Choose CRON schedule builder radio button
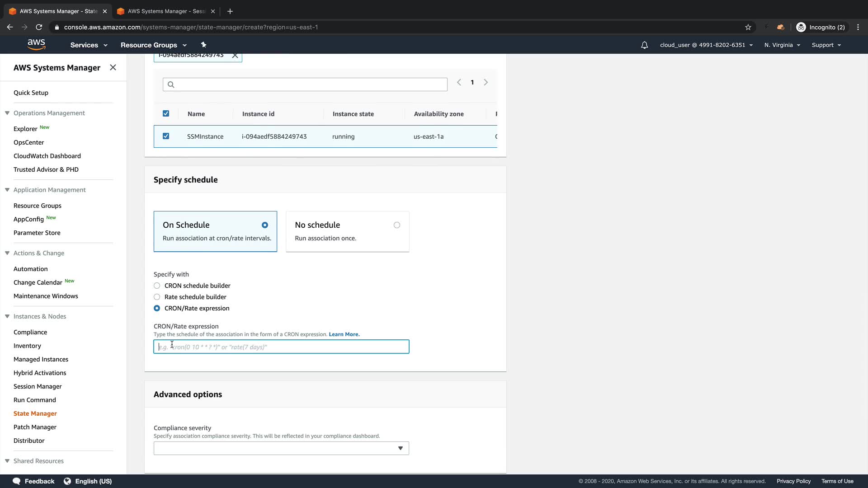 click(157, 286)
